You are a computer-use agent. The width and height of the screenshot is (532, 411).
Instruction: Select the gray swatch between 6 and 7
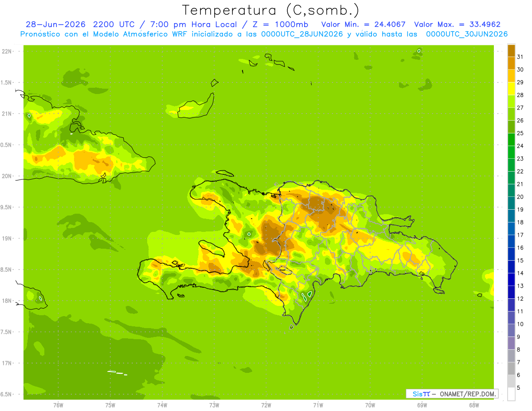(x=511, y=368)
